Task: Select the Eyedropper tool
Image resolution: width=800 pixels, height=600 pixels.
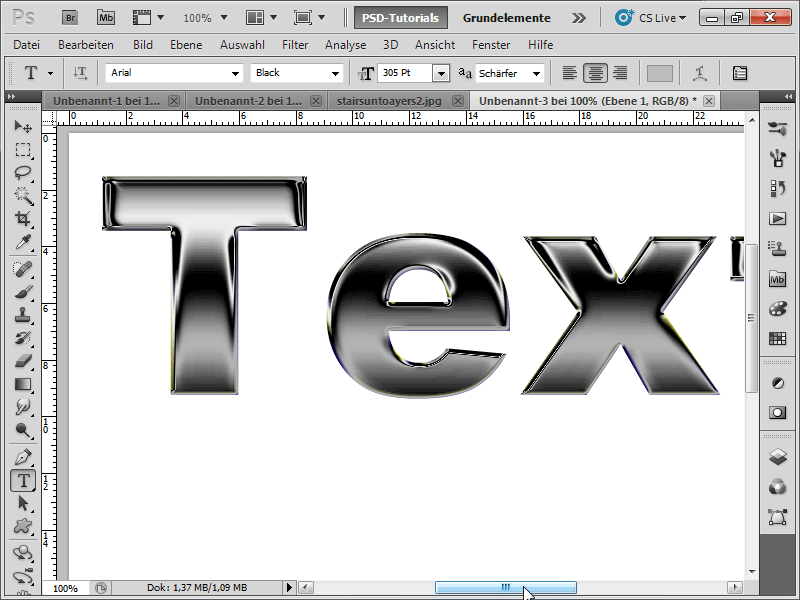Action: (x=23, y=242)
